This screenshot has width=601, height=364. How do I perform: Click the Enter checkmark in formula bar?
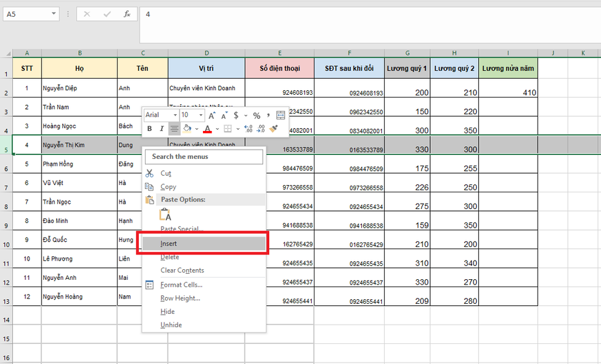107,14
